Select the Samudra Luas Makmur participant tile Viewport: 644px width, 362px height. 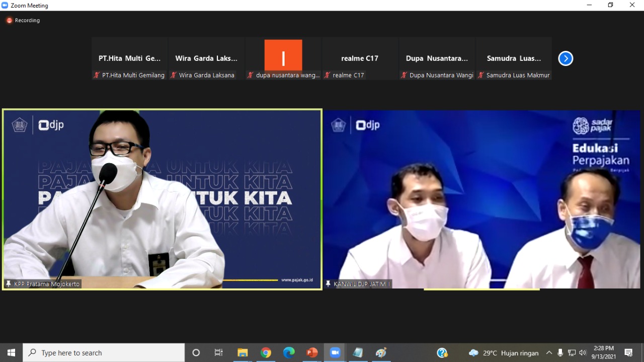pos(514,58)
